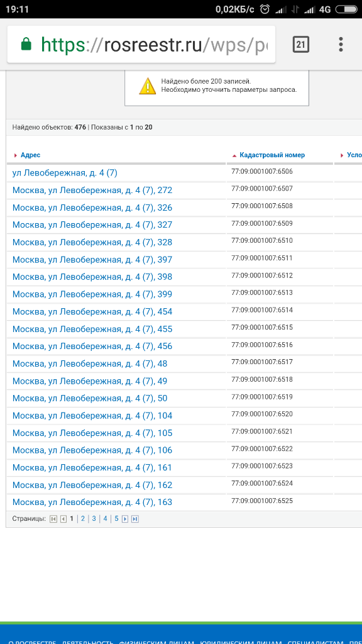Sort by the partially visible Усло column
The height and width of the screenshot is (644, 362).
pyautogui.click(x=354, y=155)
